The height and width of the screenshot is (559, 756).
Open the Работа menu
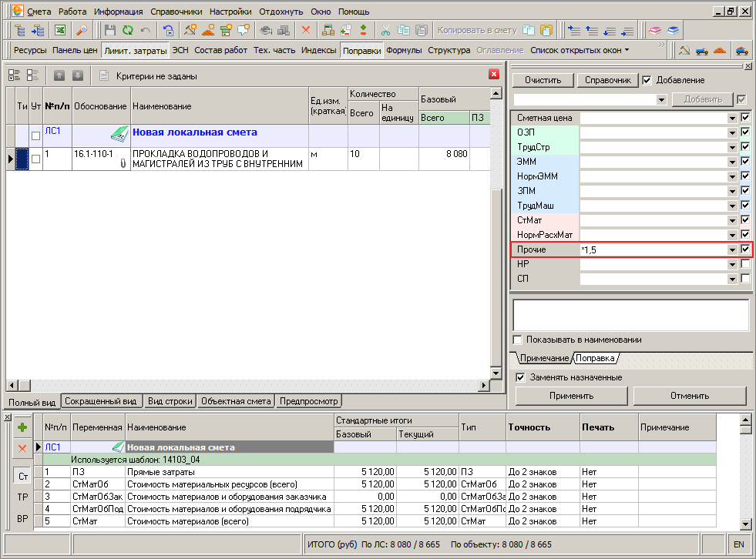pyautogui.click(x=72, y=12)
